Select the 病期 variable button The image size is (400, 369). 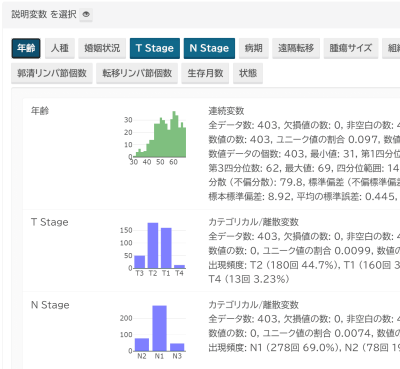pyautogui.click(x=254, y=48)
